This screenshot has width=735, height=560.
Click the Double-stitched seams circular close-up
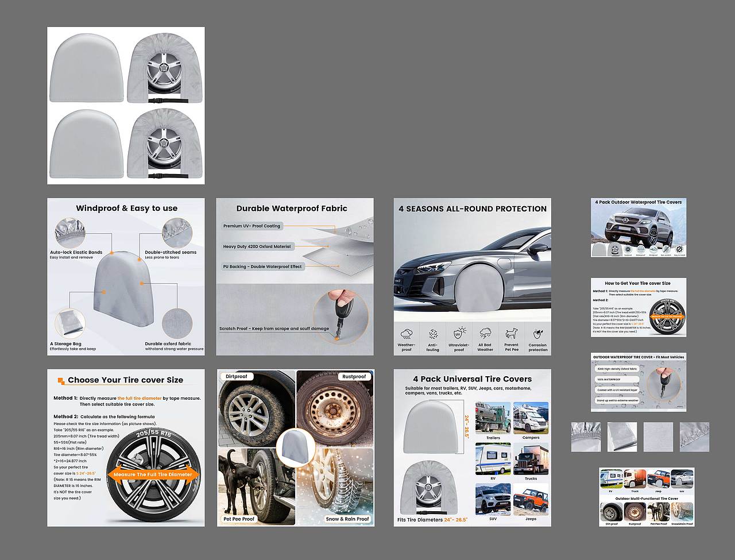coord(176,233)
